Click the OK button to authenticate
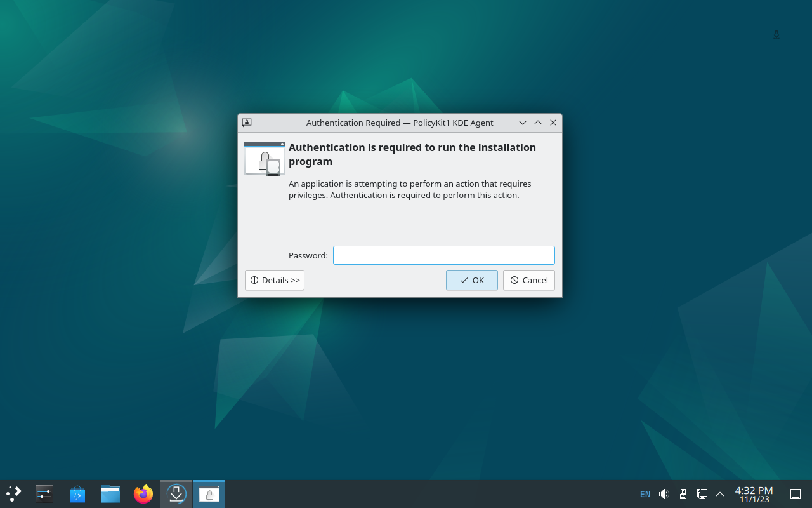The image size is (812, 508). pos(472,280)
